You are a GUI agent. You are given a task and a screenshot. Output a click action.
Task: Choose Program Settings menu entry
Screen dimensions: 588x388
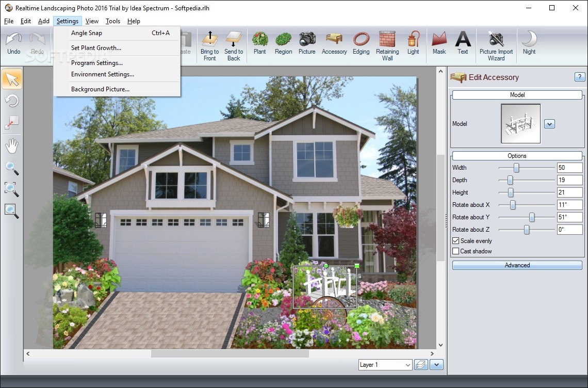pyautogui.click(x=117, y=63)
